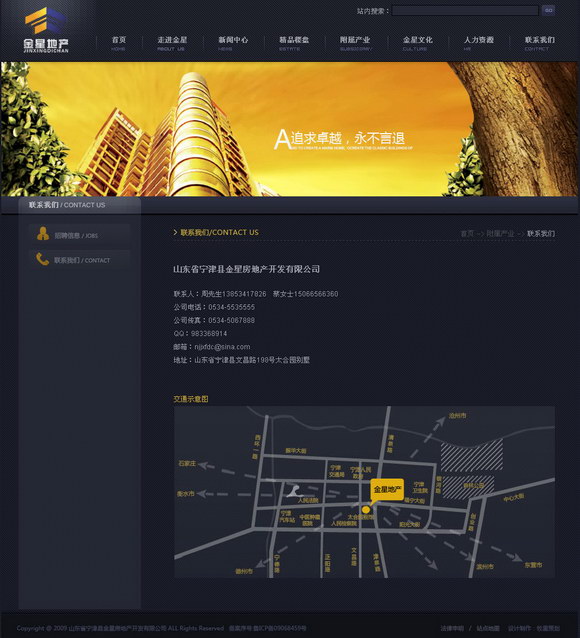Viewport: 580px width, 638px height.
Task: Open the 站点地图 footer link
Action: click(x=488, y=628)
